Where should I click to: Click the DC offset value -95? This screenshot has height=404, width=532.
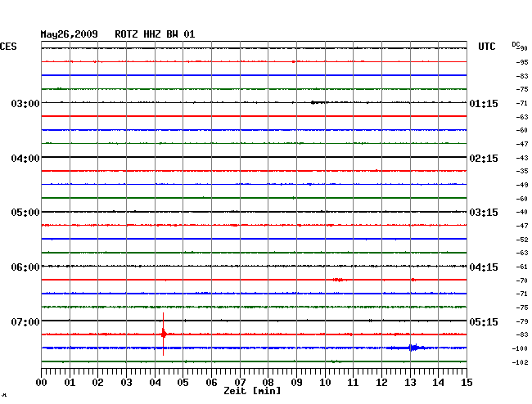[522, 62]
